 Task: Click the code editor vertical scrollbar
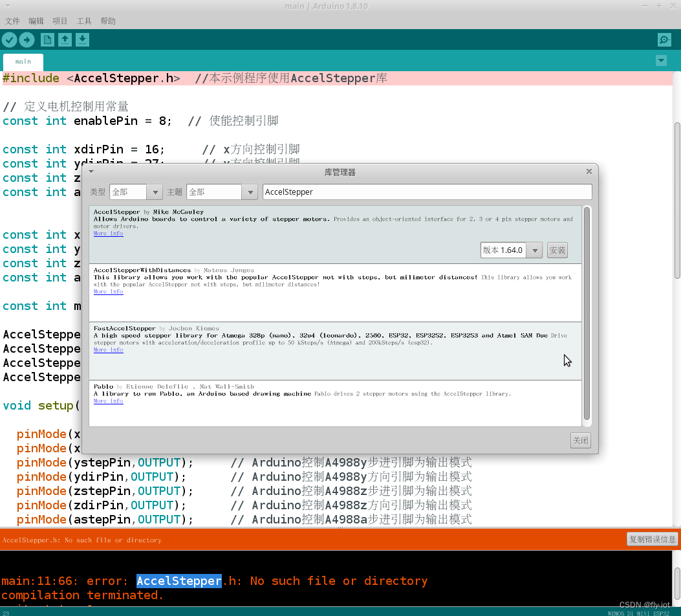pyautogui.click(x=677, y=200)
